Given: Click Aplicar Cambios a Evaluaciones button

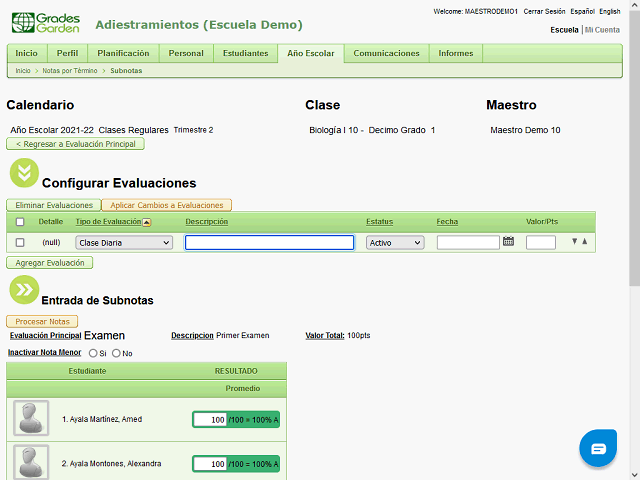Looking at the screenshot, I should point(167,205).
